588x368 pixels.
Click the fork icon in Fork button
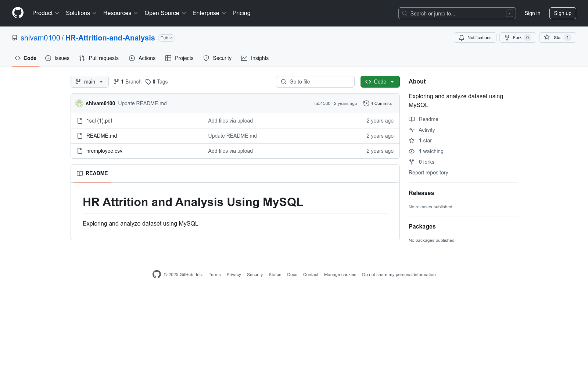click(507, 38)
